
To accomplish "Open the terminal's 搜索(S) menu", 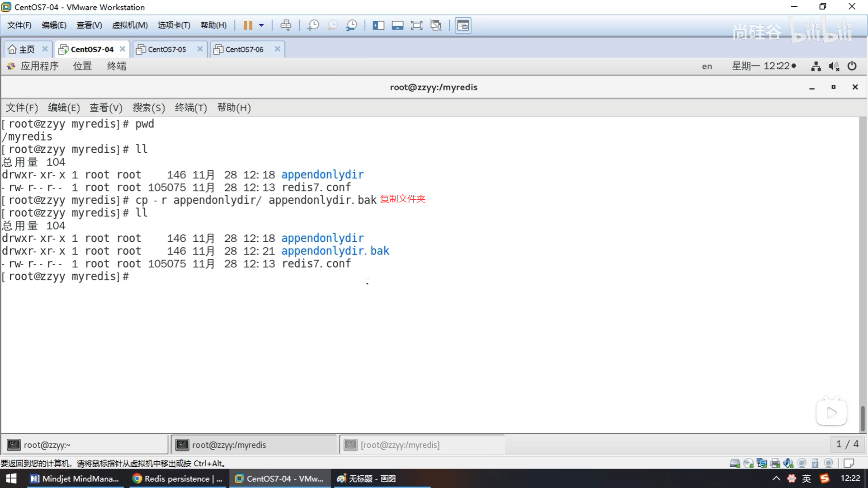I will [x=148, y=108].
